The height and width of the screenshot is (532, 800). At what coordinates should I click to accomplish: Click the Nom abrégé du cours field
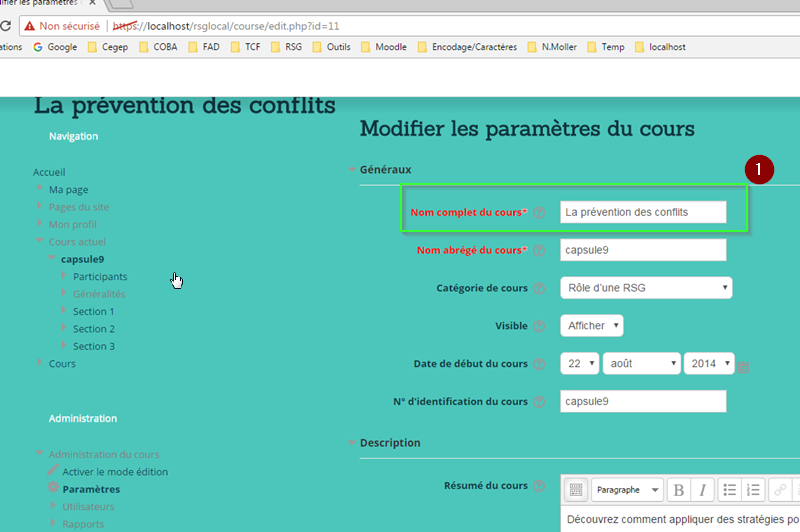coord(642,250)
